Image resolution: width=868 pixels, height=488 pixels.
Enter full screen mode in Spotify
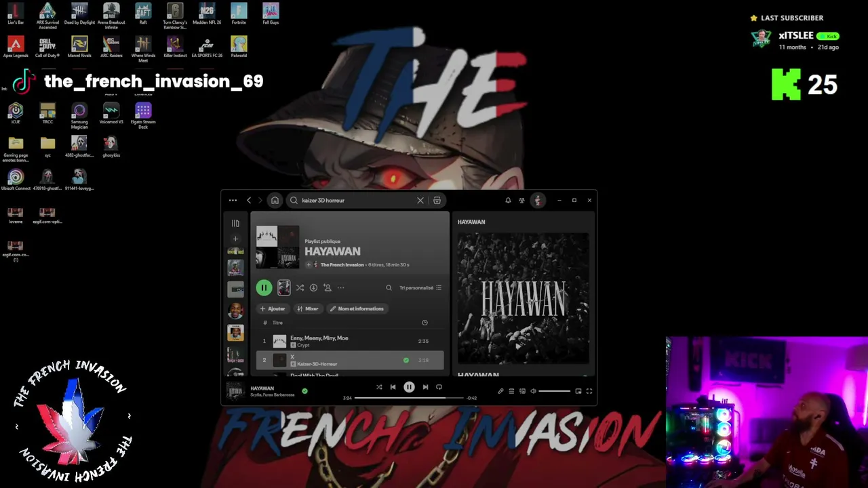click(x=589, y=391)
